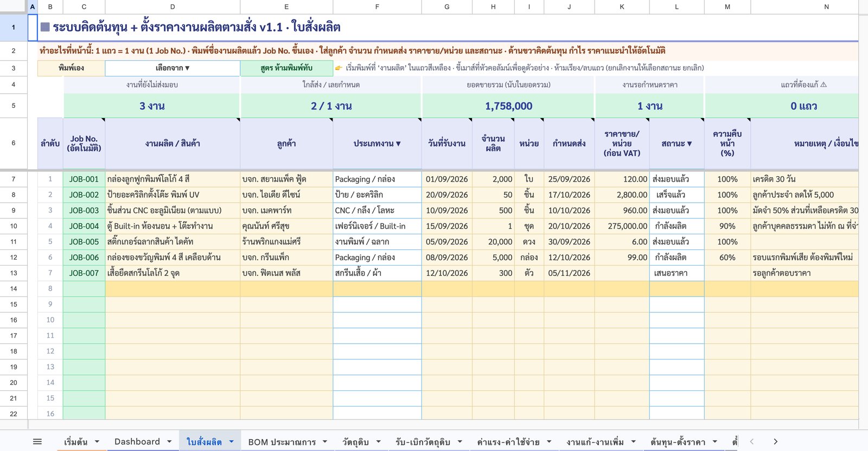The height and width of the screenshot is (451, 868).
Task: Click the เสร็จแล้ว status cell
Action: click(676, 195)
